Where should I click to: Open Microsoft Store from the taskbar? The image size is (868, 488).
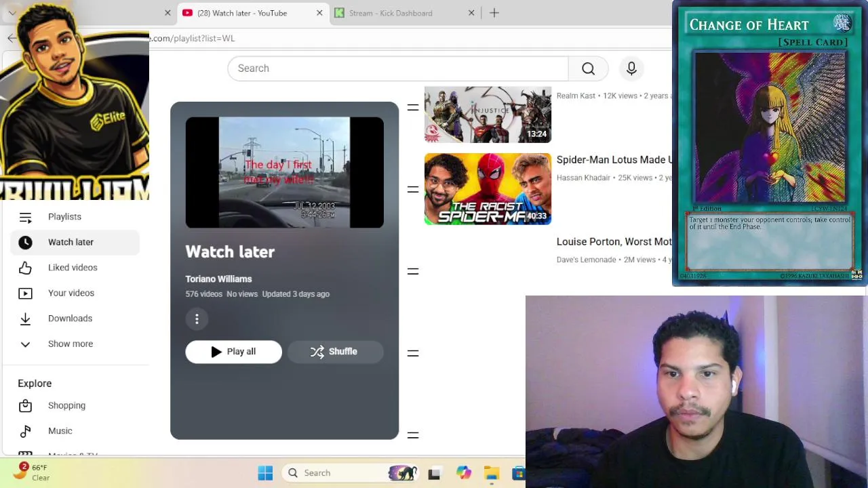519,473
